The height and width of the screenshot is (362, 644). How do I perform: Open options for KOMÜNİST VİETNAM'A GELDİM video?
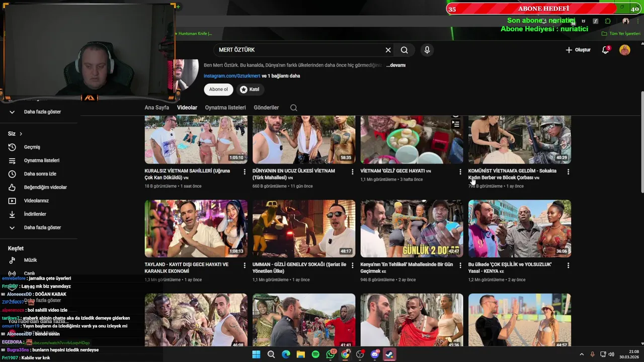pos(568,172)
